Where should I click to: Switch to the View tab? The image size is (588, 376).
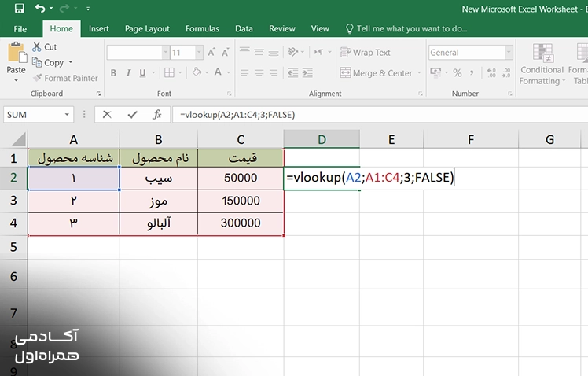click(320, 28)
